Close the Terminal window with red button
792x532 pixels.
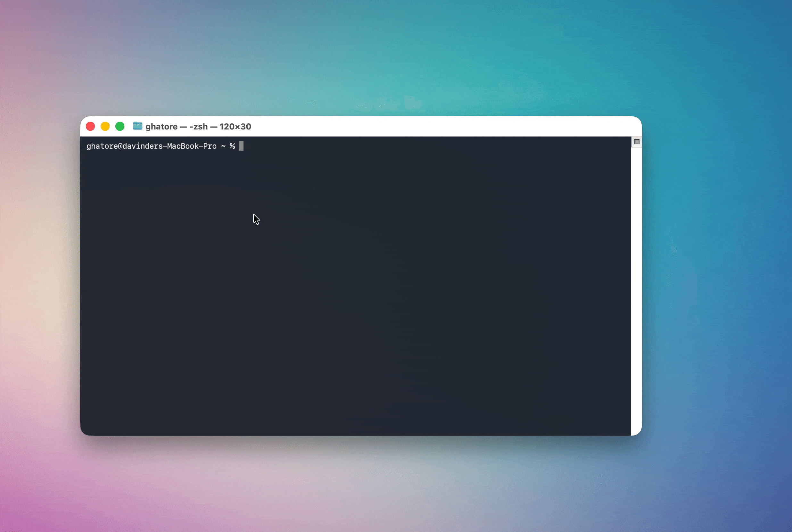pyautogui.click(x=91, y=127)
